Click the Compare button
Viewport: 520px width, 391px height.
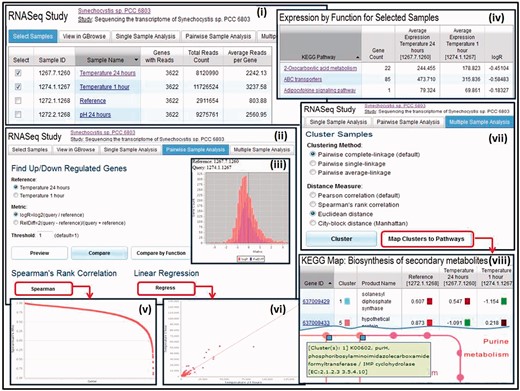[x=99, y=253]
